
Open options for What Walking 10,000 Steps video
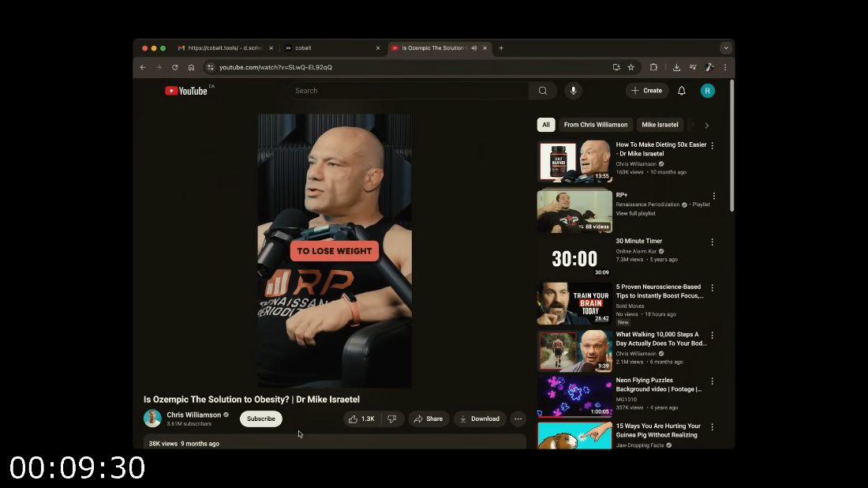[x=713, y=336]
